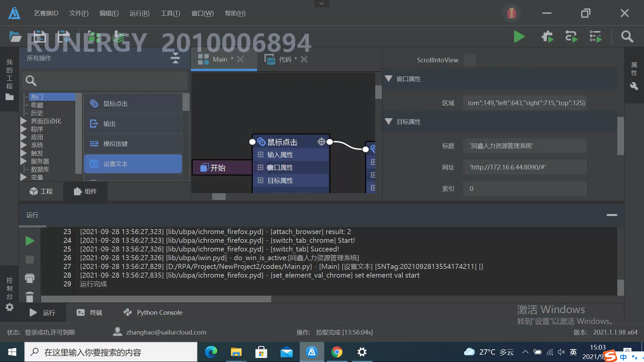Expand 目标属性 on the 鼠标点击 node
The image size is (644, 362).
coord(260,180)
